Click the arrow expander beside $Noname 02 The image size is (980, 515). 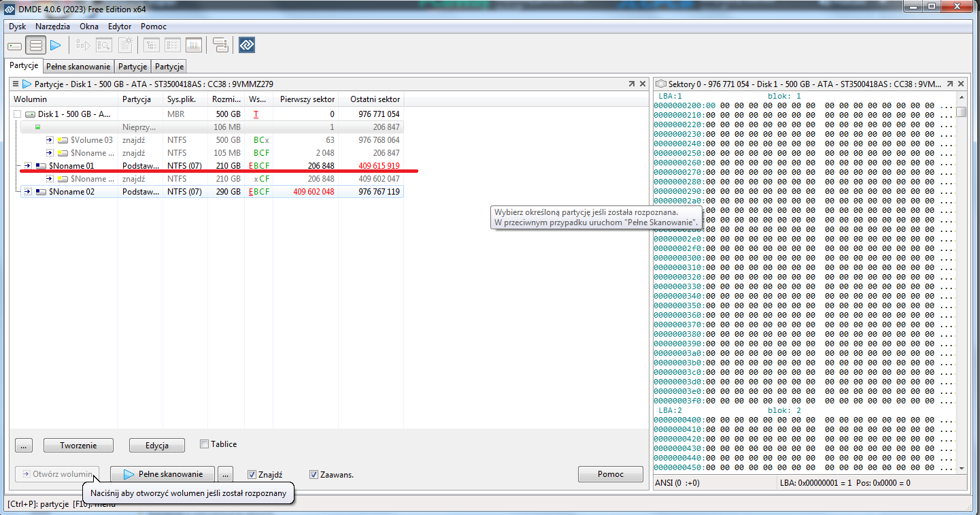click(28, 192)
